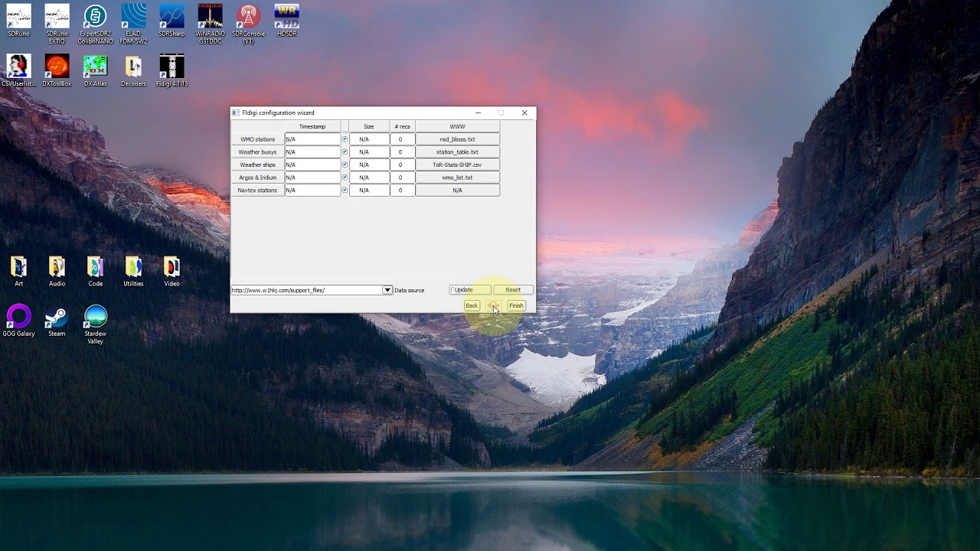Image resolution: width=980 pixels, height=551 pixels.
Task: Open the Video folder on desktop
Action: pyautogui.click(x=171, y=271)
